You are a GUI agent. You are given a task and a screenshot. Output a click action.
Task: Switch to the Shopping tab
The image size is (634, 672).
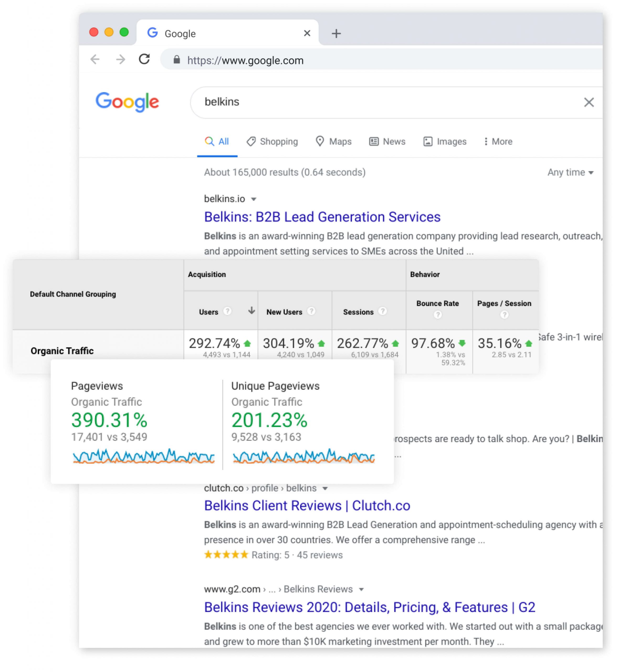click(x=272, y=142)
